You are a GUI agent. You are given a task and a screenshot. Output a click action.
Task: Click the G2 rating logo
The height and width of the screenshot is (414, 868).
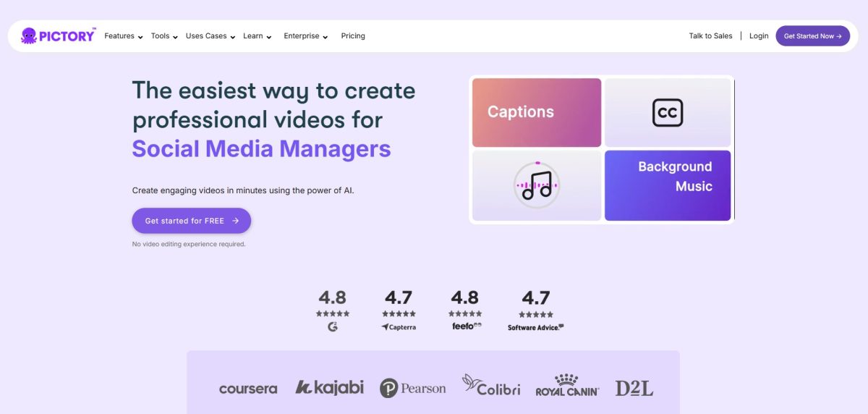click(333, 326)
